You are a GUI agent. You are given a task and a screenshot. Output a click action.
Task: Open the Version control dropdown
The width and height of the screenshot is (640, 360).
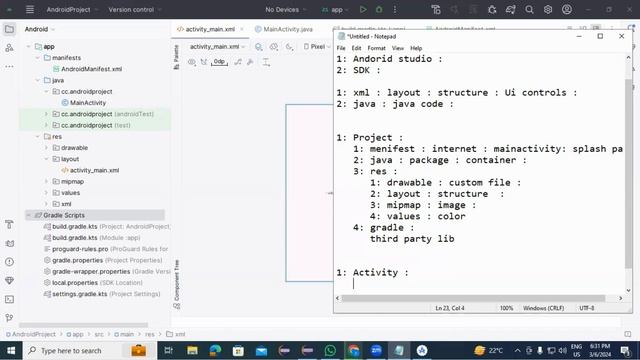[x=135, y=9]
